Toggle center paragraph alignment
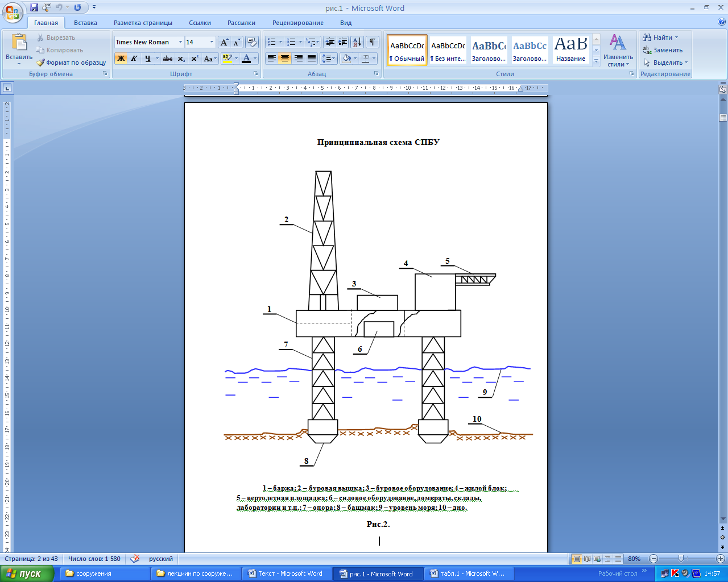The image size is (728, 582). [285, 59]
